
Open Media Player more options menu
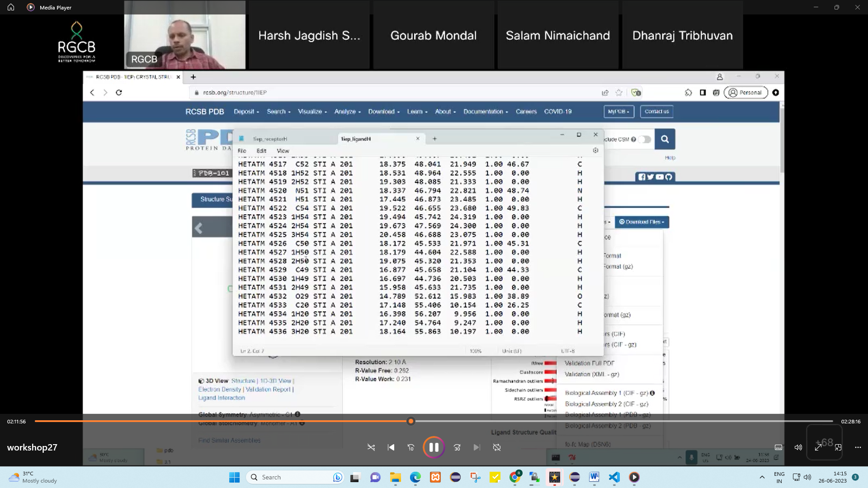858,447
